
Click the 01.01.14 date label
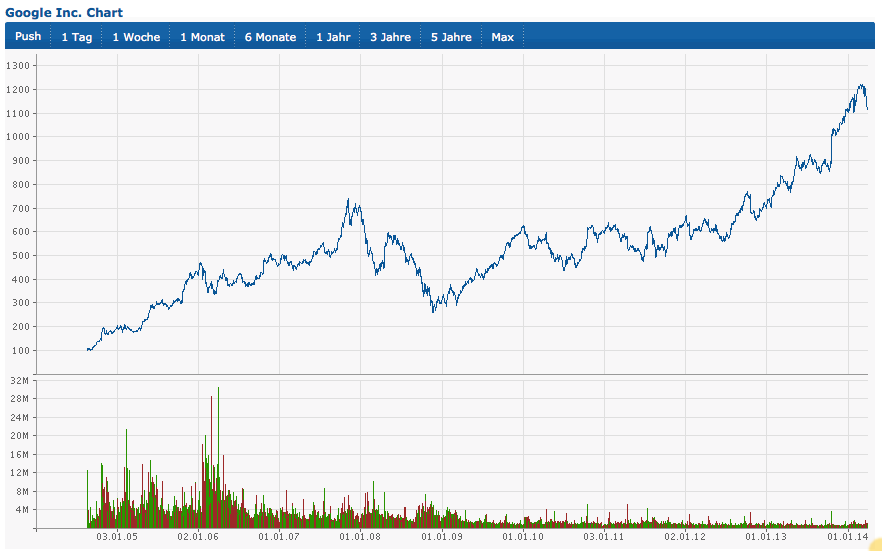click(848, 536)
